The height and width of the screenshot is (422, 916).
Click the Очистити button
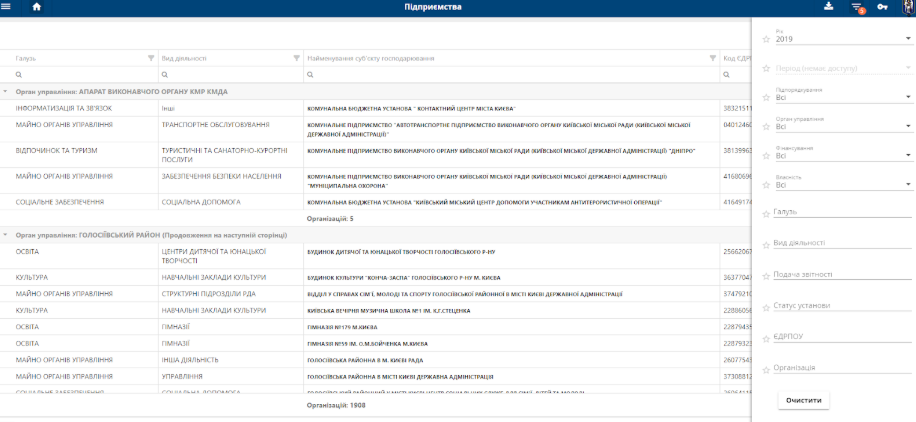pos(803,400)
